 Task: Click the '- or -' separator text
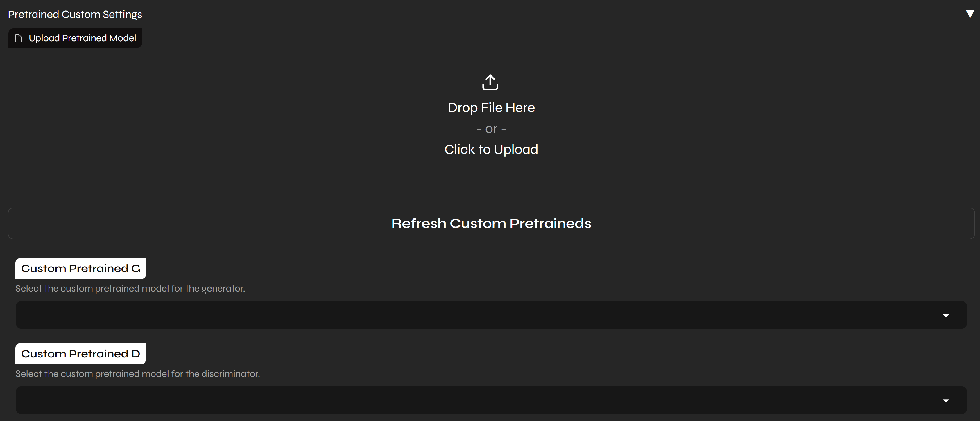click(x=491, y=129)
